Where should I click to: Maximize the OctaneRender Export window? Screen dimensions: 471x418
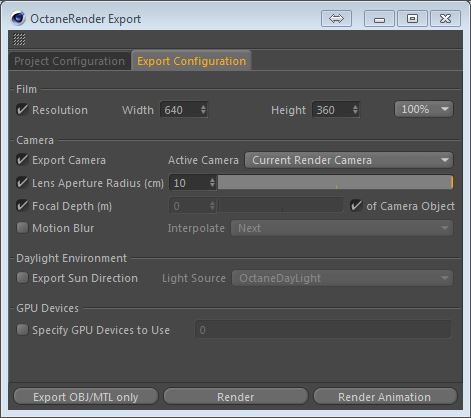click(x=412, y=18)
